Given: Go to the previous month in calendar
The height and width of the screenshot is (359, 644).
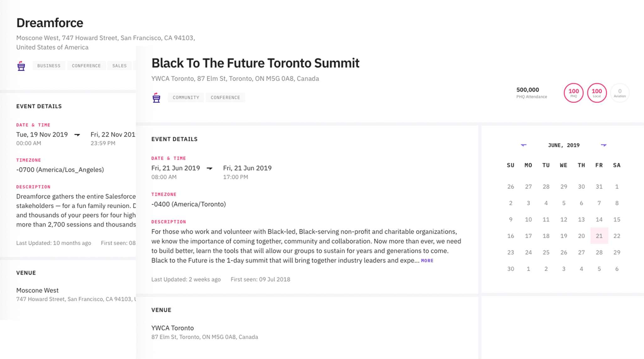Looking at the screenshot, I should [524, 145].
